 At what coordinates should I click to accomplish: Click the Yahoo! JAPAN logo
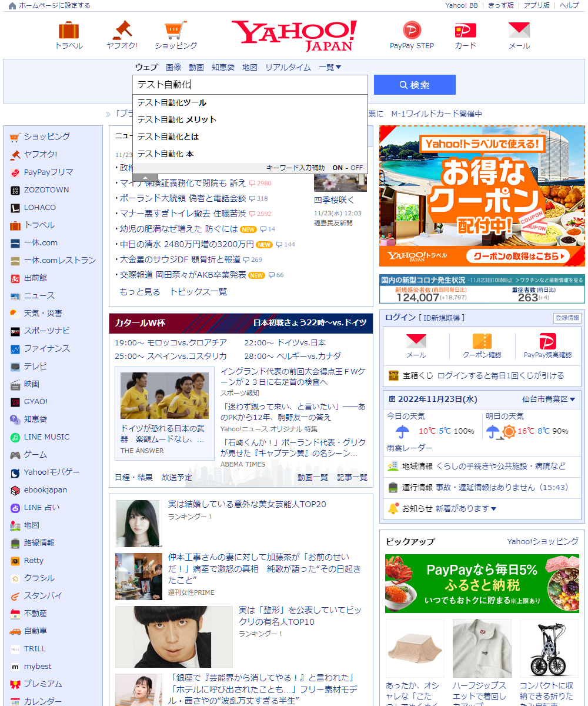pos(294,35)
